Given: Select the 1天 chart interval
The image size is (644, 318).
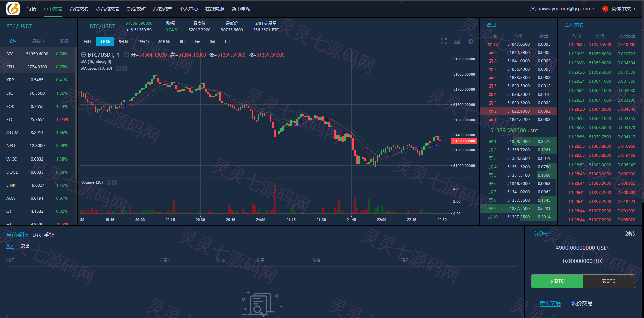Looking at the screenshot, I should click(x=197, y=42).
